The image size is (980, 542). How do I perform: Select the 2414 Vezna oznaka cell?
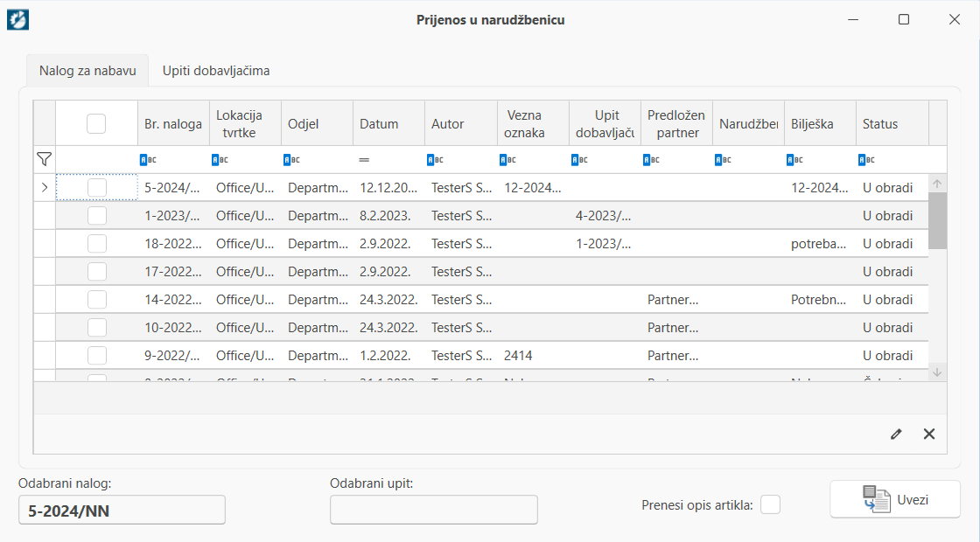(533, 356)
